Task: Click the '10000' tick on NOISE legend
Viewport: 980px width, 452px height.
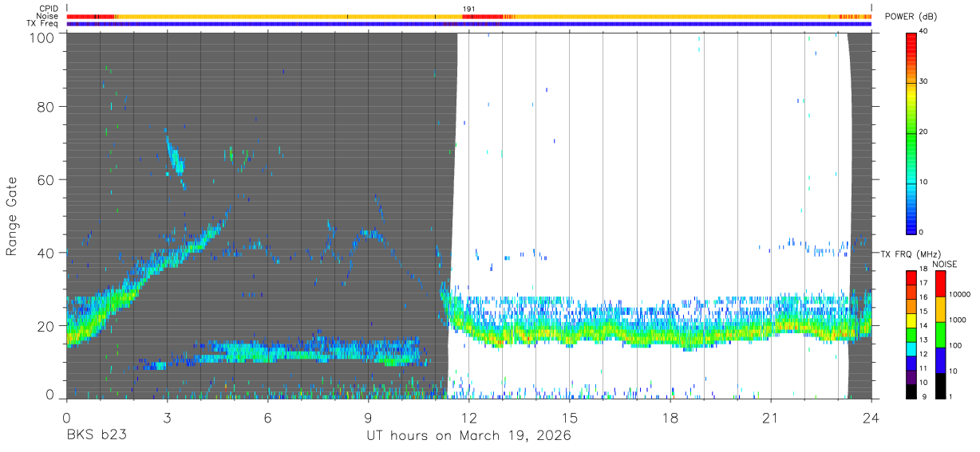Action: 961,295
